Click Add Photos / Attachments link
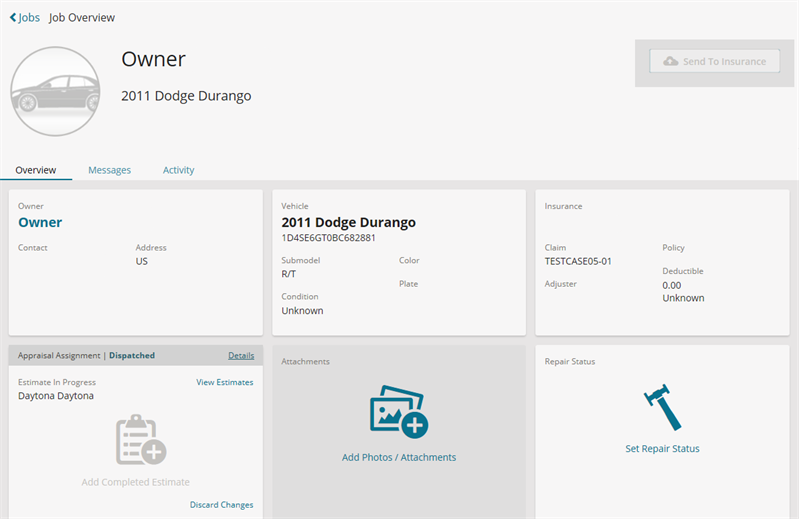This screenshot has height=519, width=799. coord(399,457)
